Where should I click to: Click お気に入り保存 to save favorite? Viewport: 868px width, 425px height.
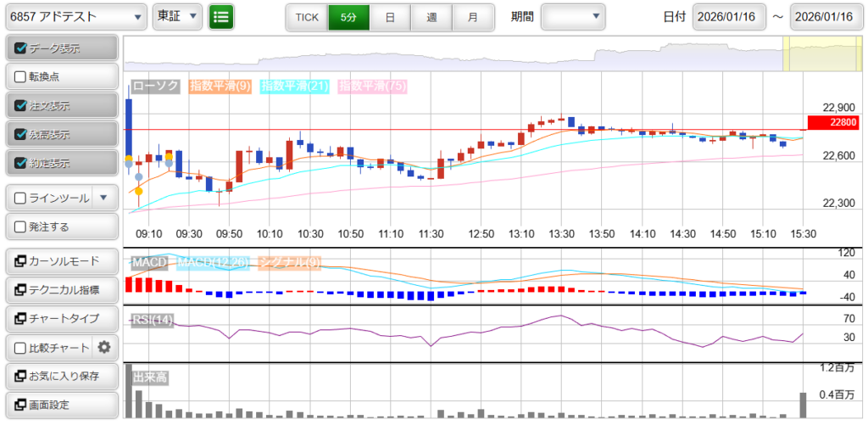coord(60,376)
